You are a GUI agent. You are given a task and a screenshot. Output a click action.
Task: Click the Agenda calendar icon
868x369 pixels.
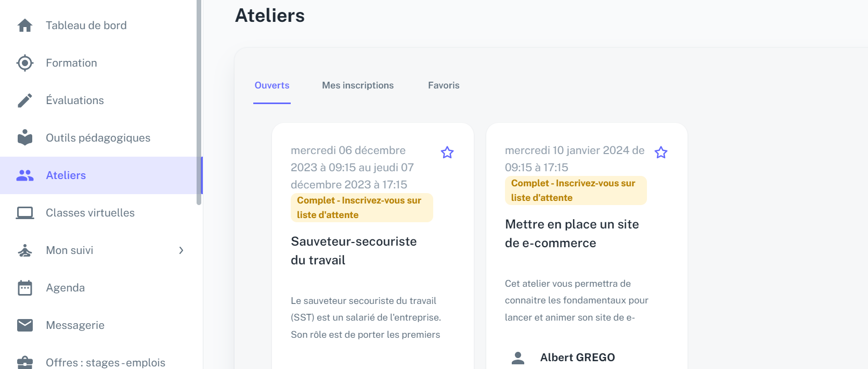pyautogui.click(x=25, y=288)
